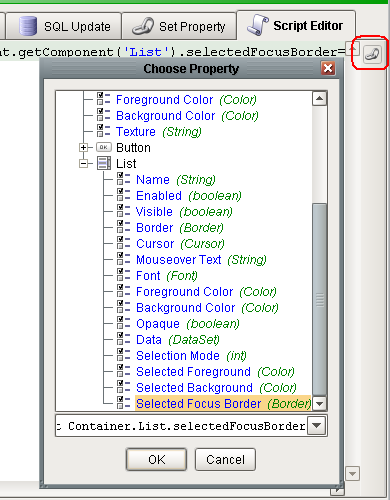Click the script editor scroll up arrow
The height and width of the screenshot is (500, 390).
coord(352,49)
